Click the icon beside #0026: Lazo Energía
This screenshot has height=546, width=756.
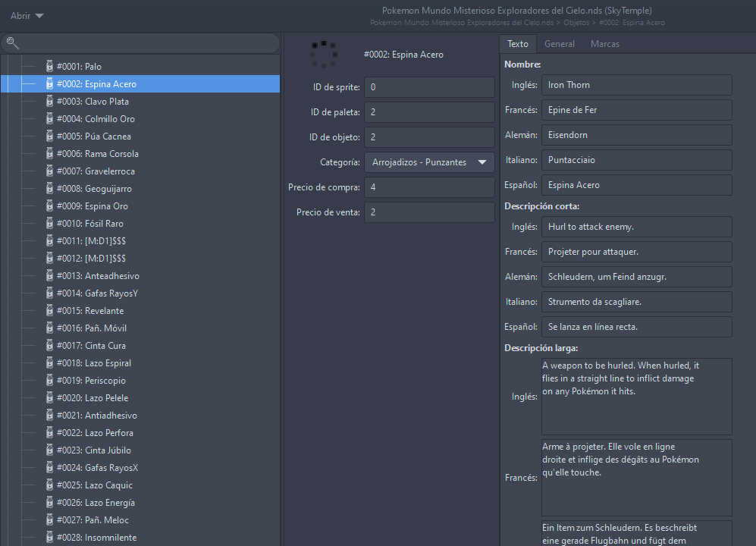[x=49, y=503]
